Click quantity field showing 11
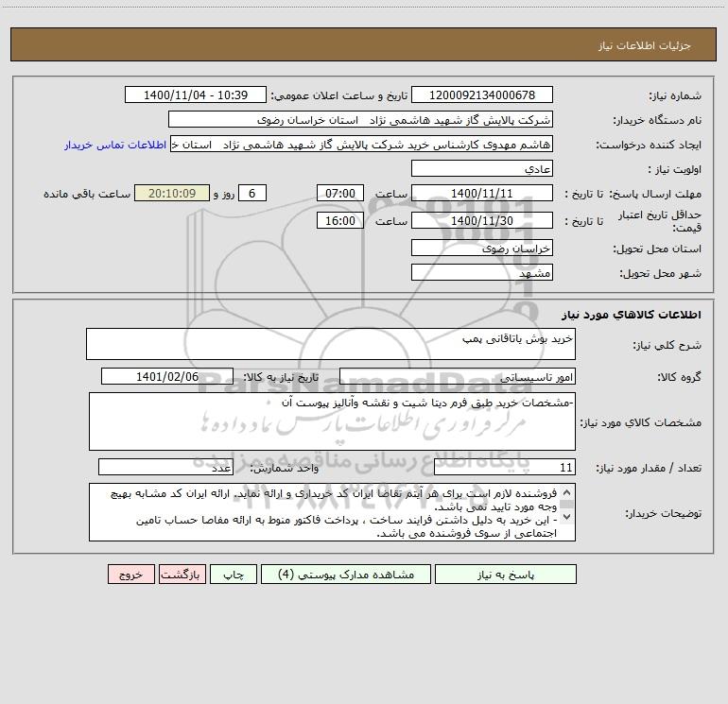This screenshot has width=728, height=704. pyautogui.click(x=505, y=467)
